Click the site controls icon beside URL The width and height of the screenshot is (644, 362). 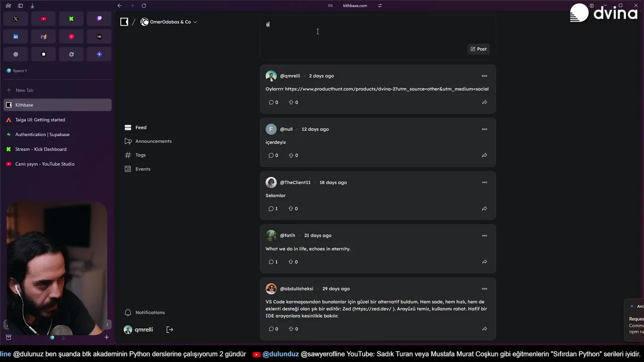(380, 6)
